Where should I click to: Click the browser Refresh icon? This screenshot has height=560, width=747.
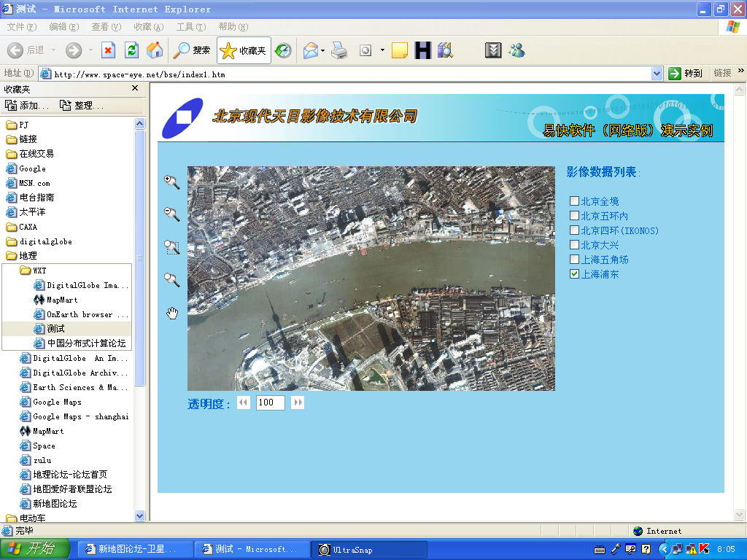point(131,50)
